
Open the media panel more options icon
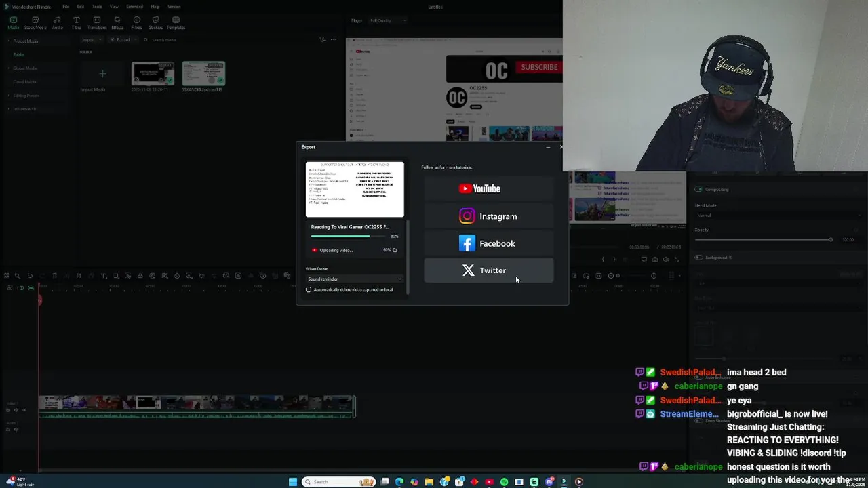(333, 40)
